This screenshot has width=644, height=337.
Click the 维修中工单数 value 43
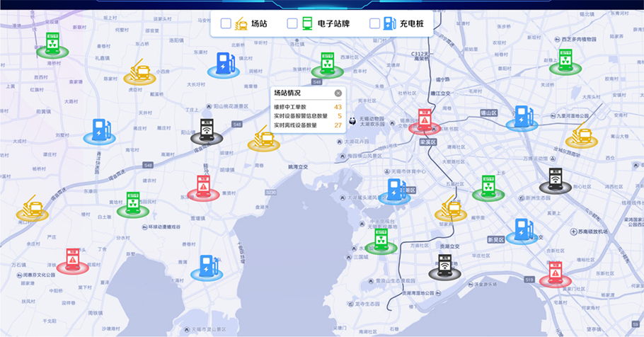click(338, 107)
